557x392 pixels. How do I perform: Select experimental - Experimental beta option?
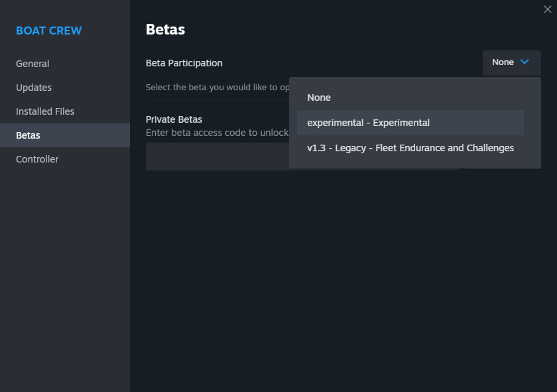pyautogui.click(x=410, y=123)
